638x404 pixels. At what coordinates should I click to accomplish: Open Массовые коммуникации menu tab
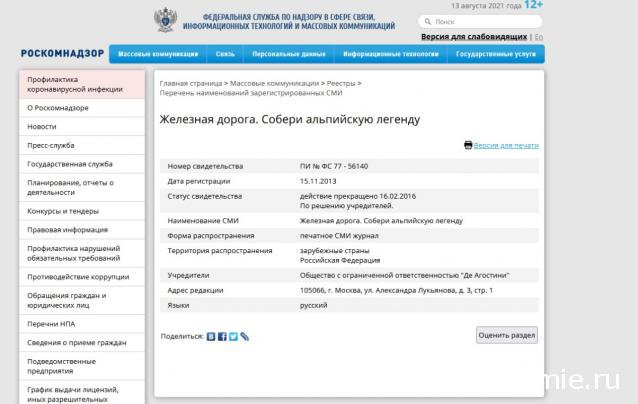click(x=158, y=54)
